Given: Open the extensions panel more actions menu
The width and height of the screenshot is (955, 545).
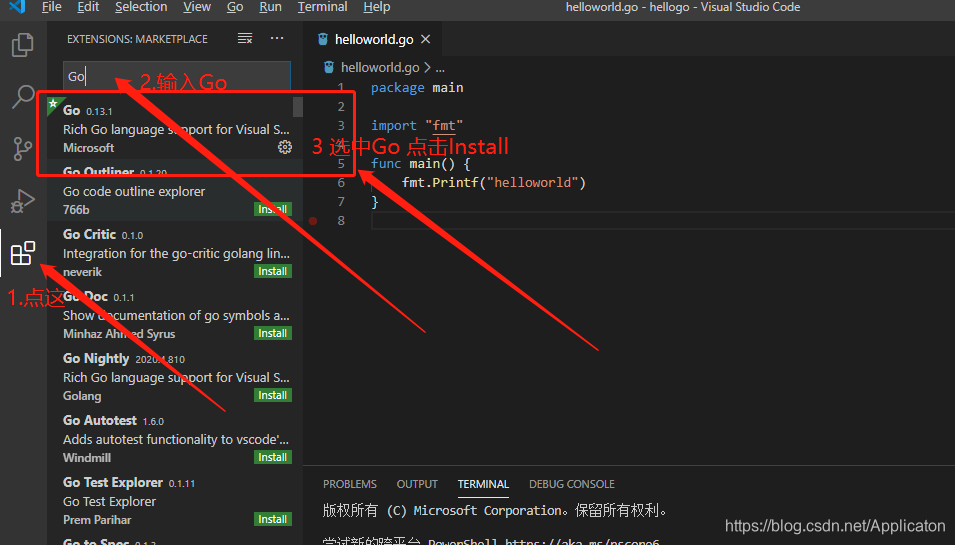Looking at the screenshot, I should click(x=277, y=38).
